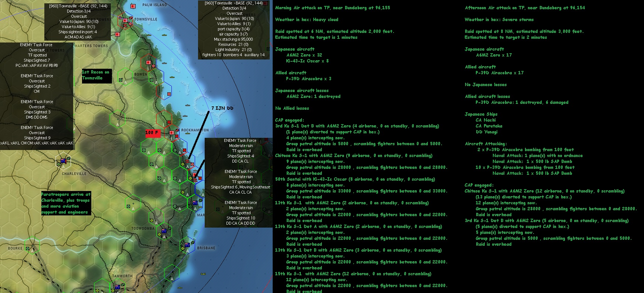Click 'Weather in hex: Heavy cloud'

(x=307, y=20)
